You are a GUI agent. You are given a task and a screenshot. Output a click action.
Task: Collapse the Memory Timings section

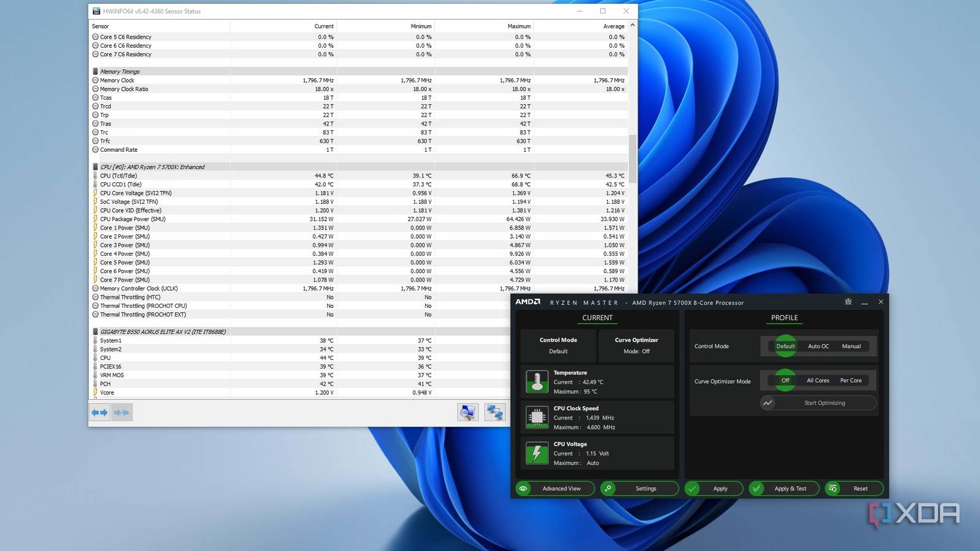click(96, 71)
